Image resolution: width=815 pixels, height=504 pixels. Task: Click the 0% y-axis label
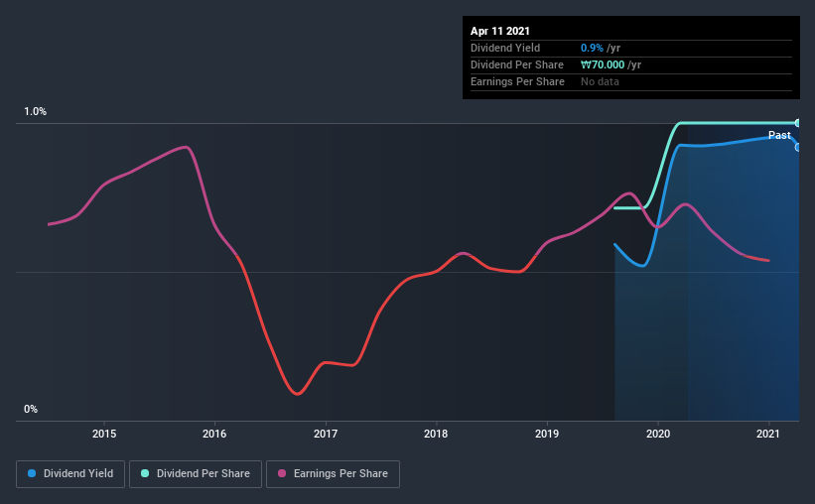click(31, 410)
